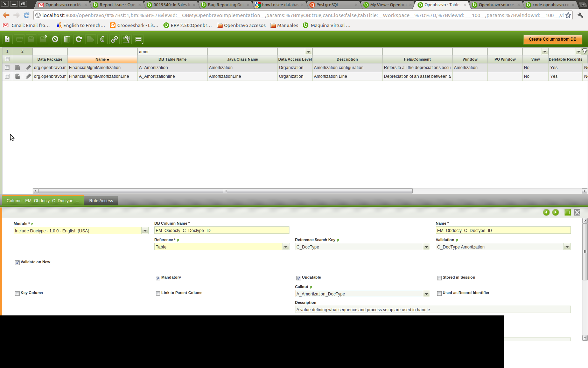Click the trash delete record icon
The image size is (588, 368).
coord(67,39)
